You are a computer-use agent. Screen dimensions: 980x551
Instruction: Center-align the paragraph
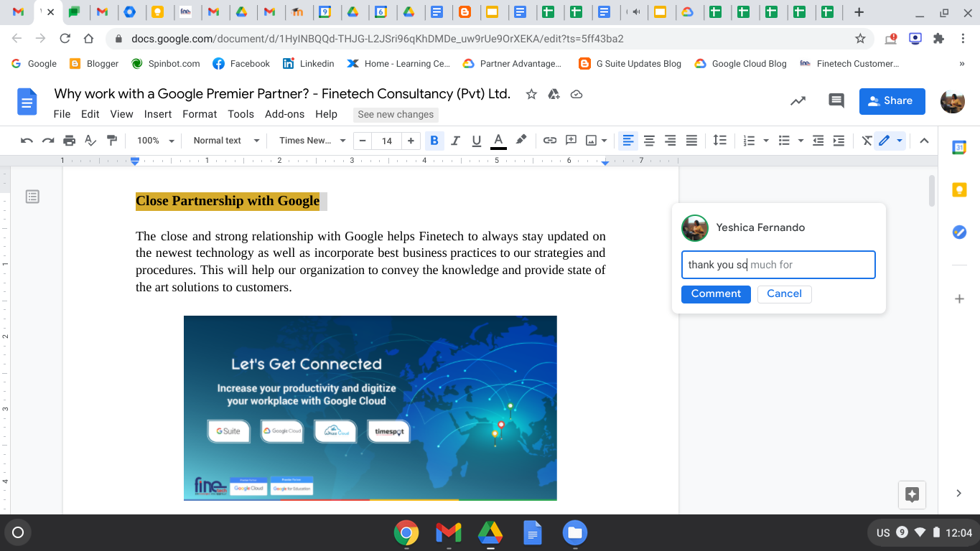(649, 141)
